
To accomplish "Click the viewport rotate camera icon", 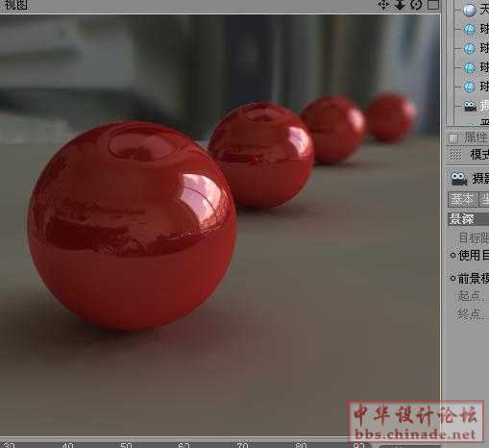I will (416, 5).
